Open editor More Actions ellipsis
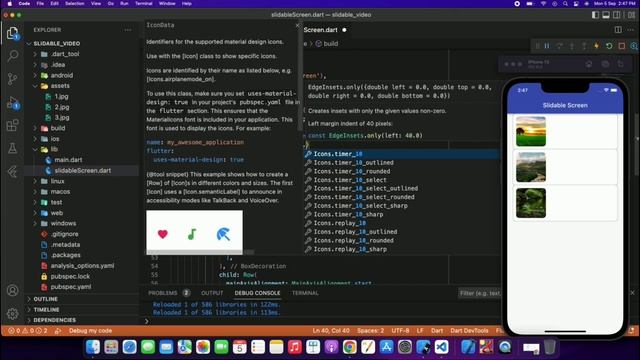 (x=631, y=30)
